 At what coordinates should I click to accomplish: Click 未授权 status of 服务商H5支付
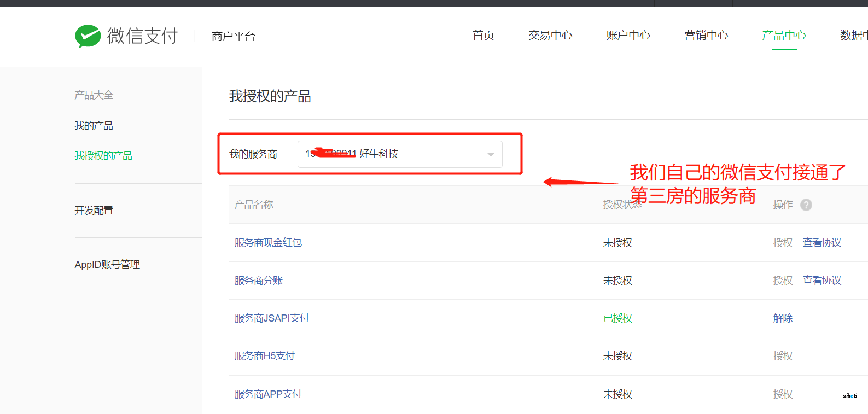(617, 356)
